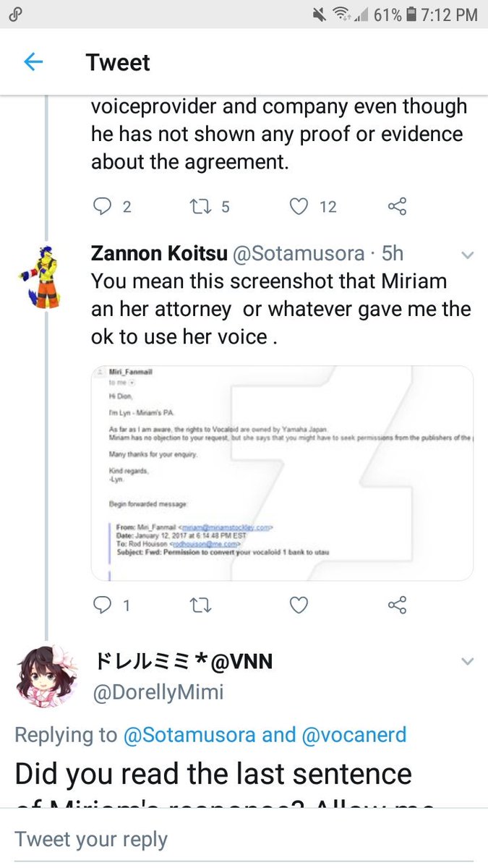The width and height of the screenshot is (488, 868).
Task: Tap the battery indicator in status bar
Action: (x=412, y=14)
